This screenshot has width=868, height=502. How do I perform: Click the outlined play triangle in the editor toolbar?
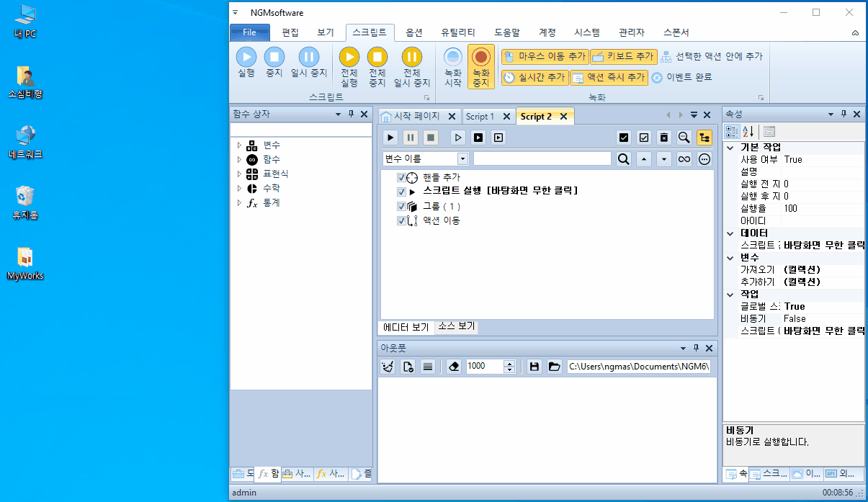coord(458,137)
